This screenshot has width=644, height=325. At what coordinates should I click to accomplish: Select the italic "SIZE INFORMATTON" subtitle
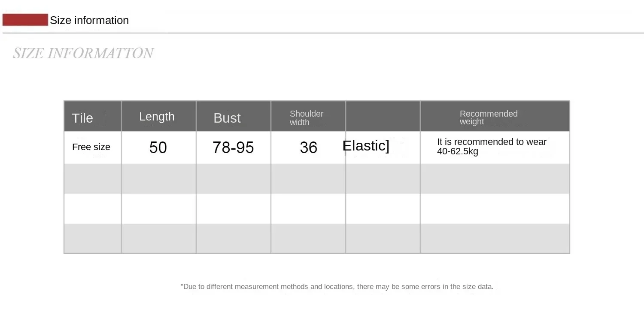tap(83, 53)
